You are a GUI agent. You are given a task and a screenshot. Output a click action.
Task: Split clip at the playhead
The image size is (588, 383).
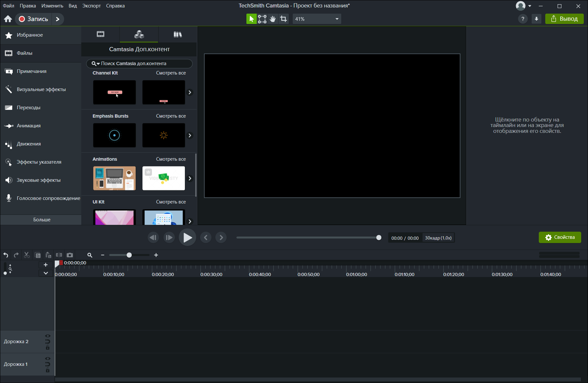(59, 255)
